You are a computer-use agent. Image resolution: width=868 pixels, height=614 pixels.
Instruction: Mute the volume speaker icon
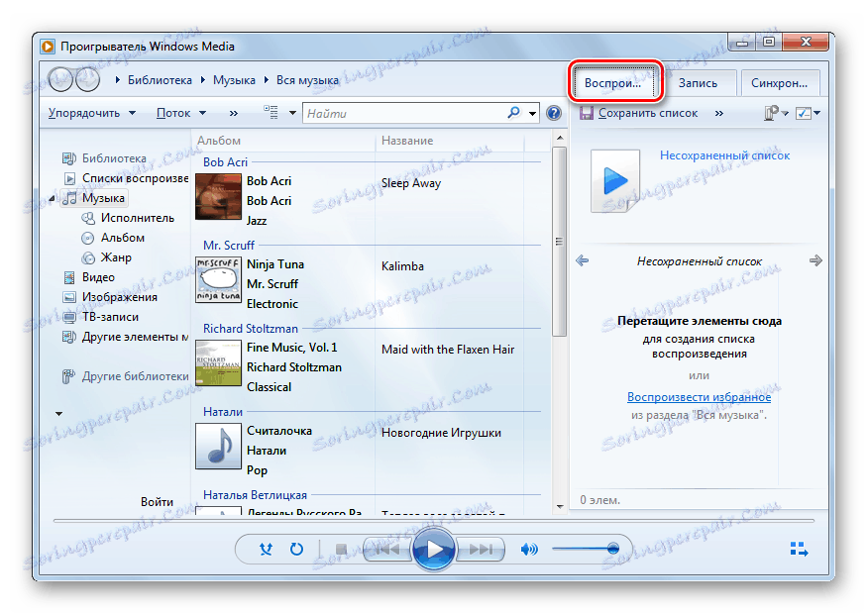pyautogui.click(x=529, y=550)
